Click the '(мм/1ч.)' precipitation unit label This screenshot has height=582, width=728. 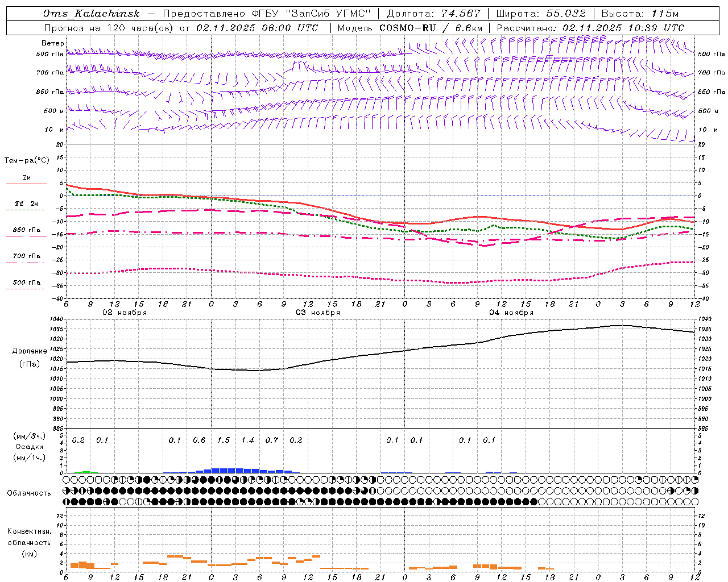[x=30, y=457]
